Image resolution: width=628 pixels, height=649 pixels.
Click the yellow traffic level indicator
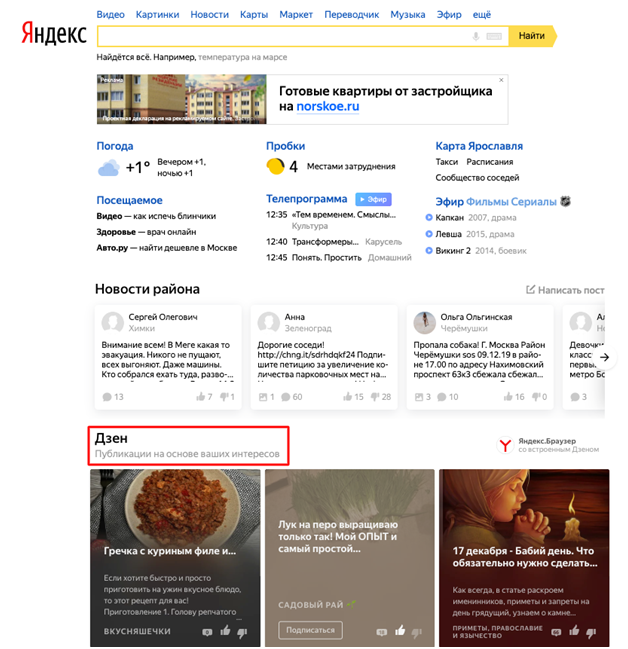pyautogui.click(x=275, y=166)
